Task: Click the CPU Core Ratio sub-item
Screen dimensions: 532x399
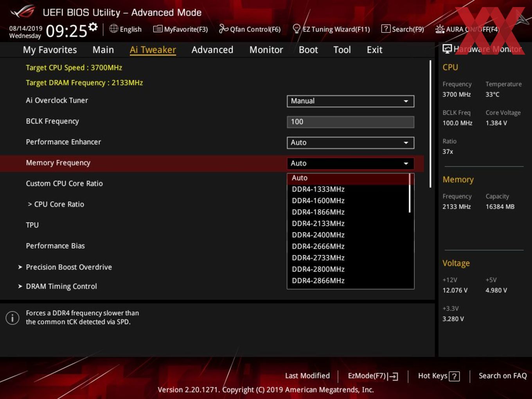Action: point(56,204)
